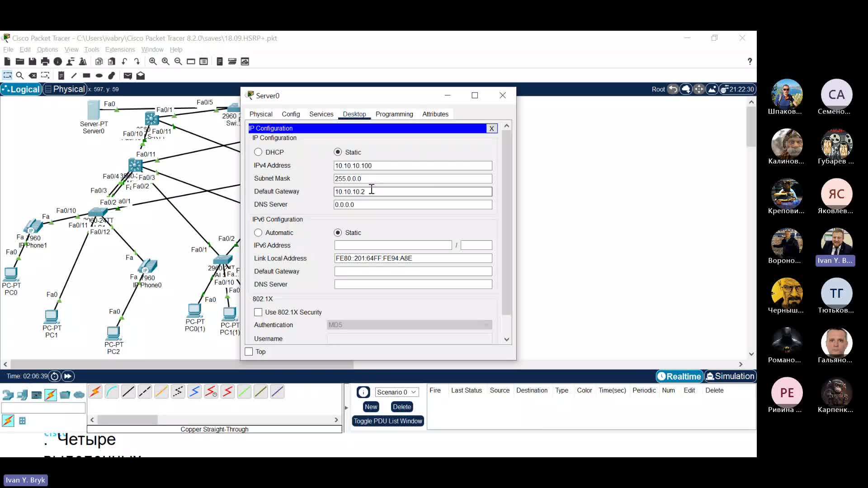Click the Copy icon in toolbar
The height and width of the screenshot is (488, 868).
[x=99, y=61]
